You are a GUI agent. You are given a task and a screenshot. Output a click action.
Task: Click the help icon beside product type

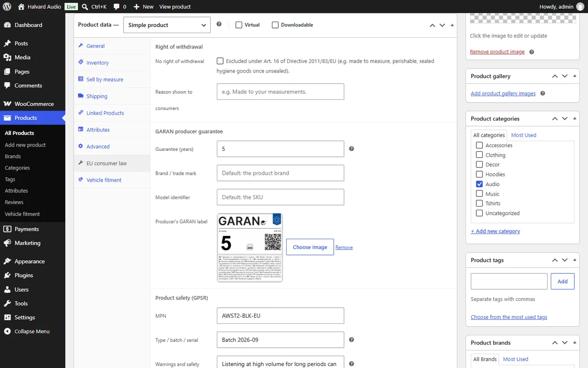(x=219, y=24)
